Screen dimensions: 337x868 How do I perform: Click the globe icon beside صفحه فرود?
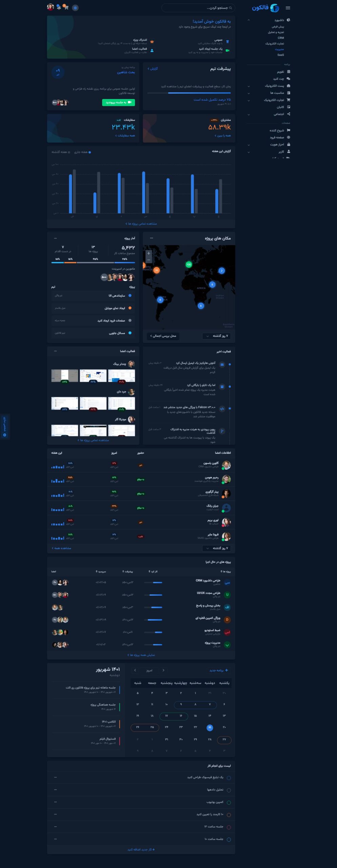click(289, 137)
